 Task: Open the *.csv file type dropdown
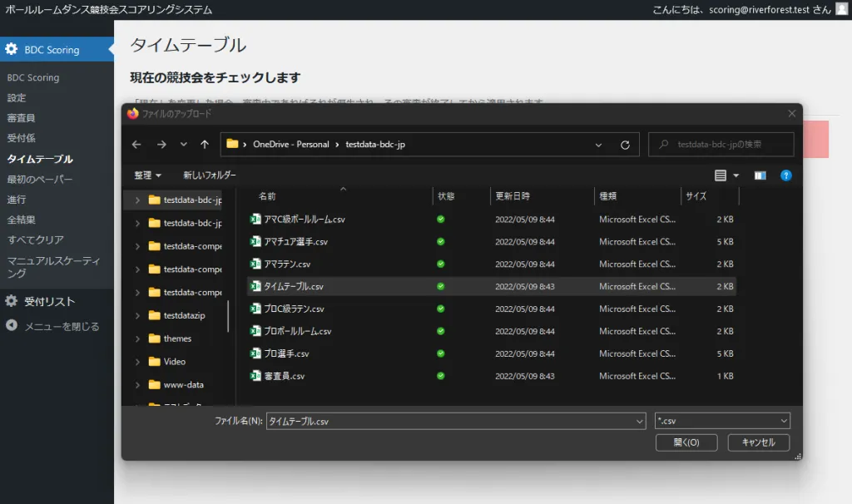tap(721, 421)
